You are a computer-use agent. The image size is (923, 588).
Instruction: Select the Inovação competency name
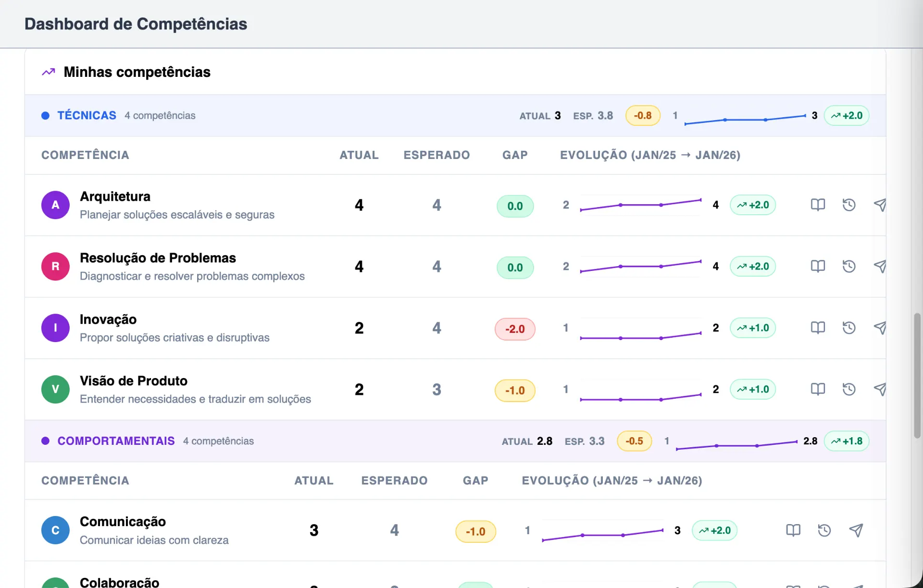click(108, 319)
